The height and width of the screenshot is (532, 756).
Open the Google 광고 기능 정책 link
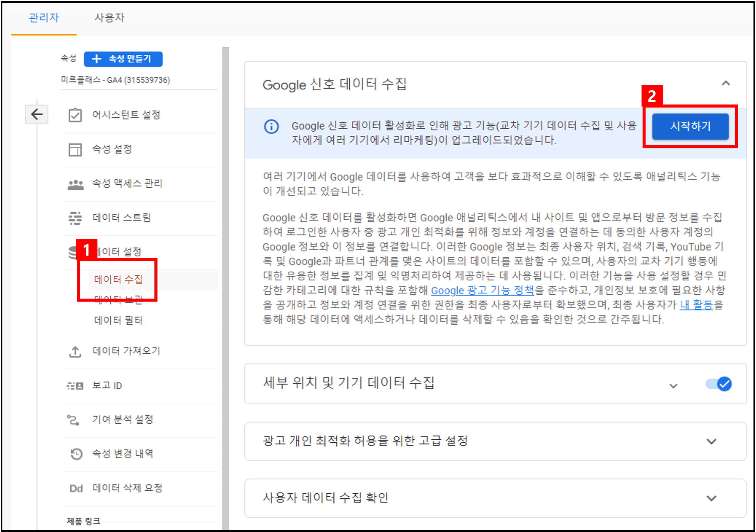tap(482, 290)
